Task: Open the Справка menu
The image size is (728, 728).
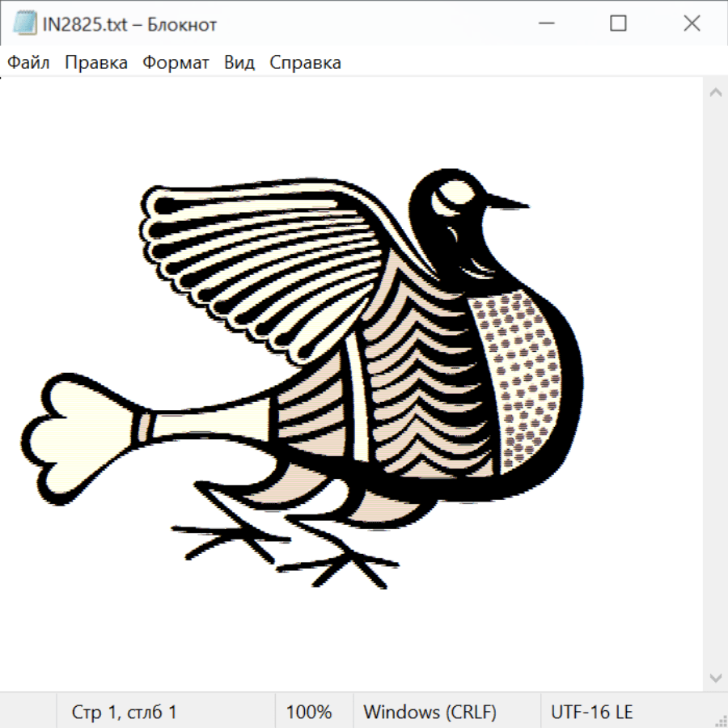Action: point(305,63)
